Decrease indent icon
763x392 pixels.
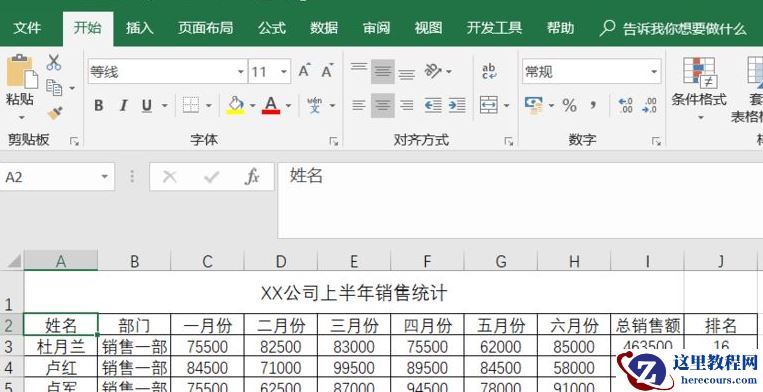[433, 105]
